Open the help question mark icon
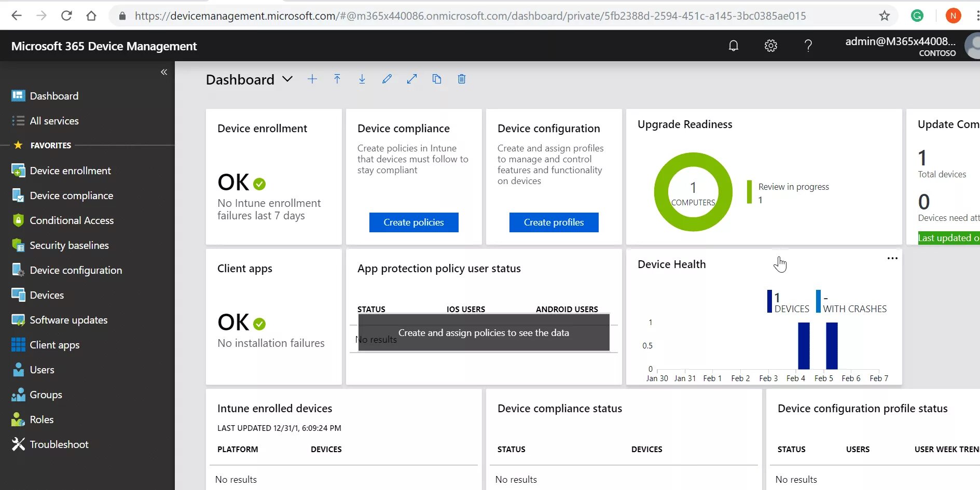 tap(808, 46)
